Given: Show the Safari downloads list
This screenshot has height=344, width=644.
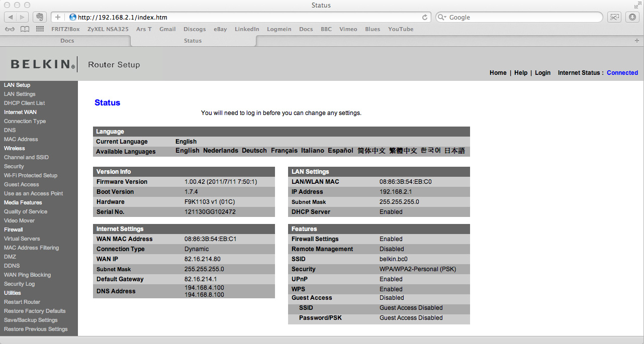Looking at the screenshot, I should point(632,17).
